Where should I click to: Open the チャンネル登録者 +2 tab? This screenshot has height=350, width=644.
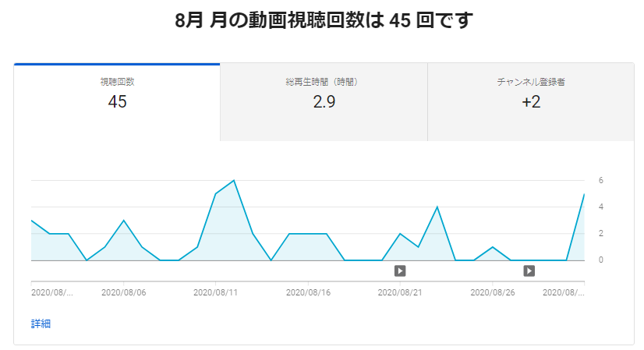click(531, 102)
